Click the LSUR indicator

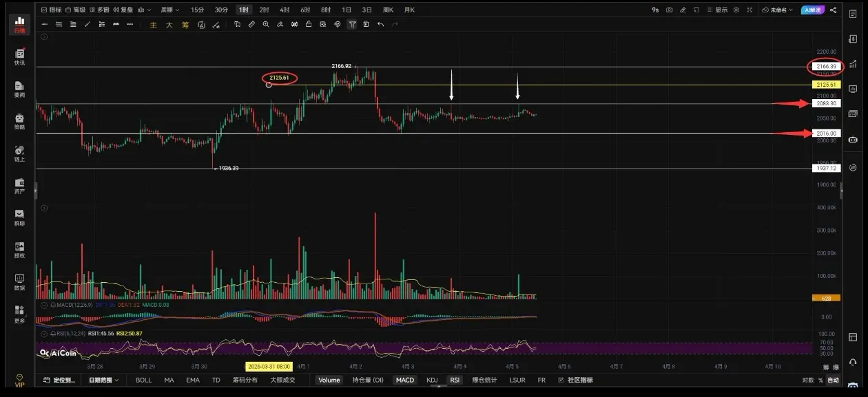[x=517, y=380]
